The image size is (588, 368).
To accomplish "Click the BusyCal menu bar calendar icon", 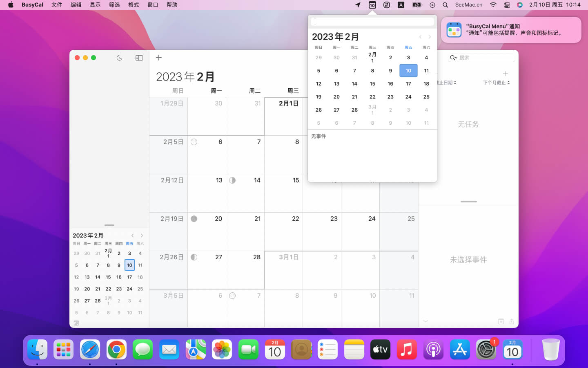I will point(372,5).
